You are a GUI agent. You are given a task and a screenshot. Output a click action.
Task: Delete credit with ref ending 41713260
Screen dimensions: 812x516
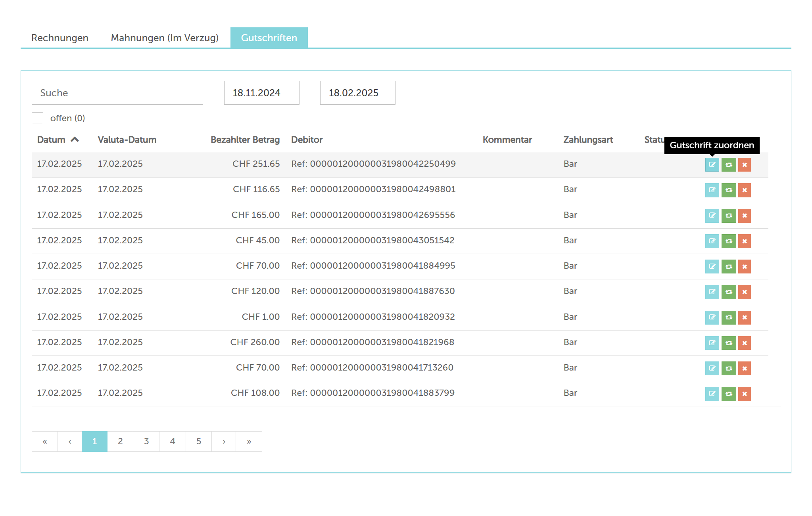(745, 368)
